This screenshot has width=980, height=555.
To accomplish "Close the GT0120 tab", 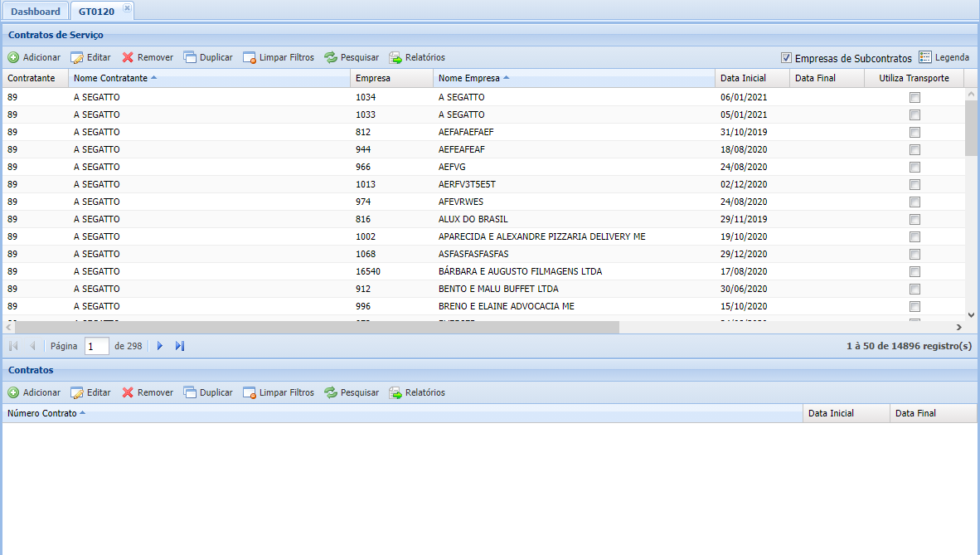I will click(127, 8).
